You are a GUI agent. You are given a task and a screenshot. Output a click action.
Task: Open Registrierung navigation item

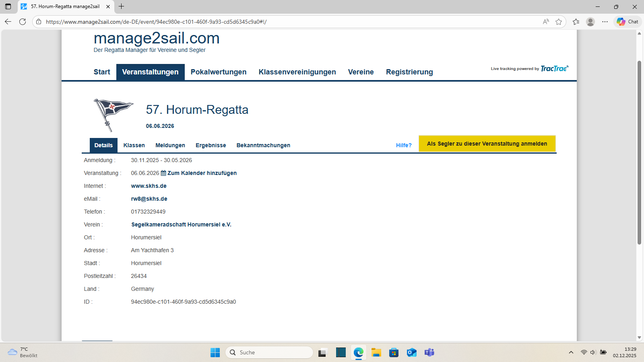click(x=409, y=72)
